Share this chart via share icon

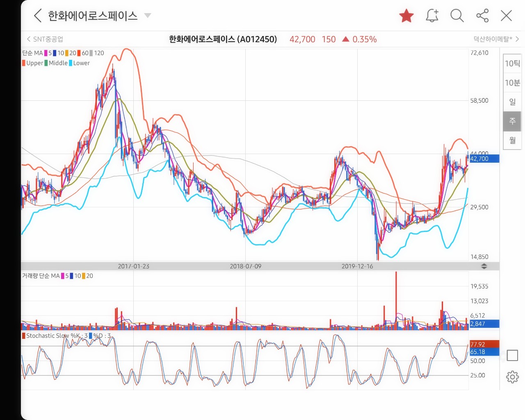click(x=482, y=16)
